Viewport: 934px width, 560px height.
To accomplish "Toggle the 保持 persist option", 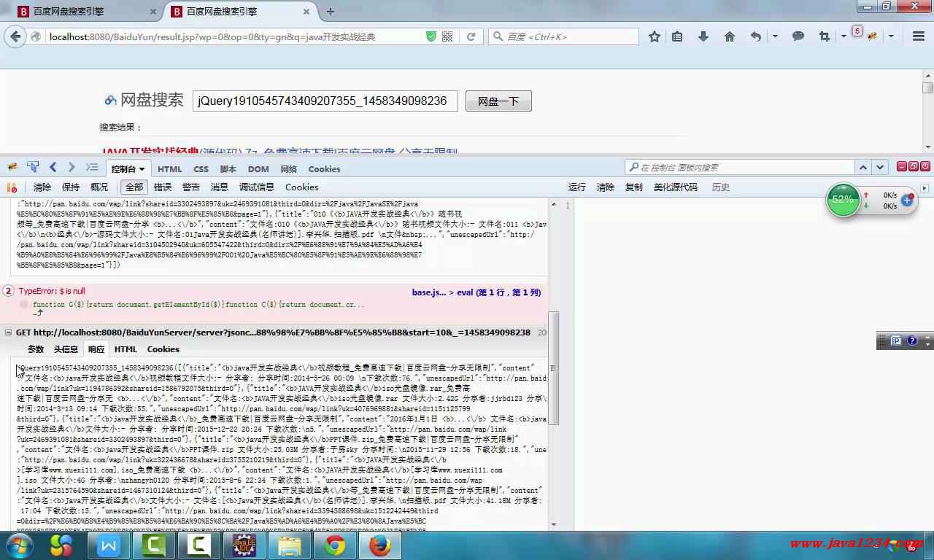I will coord(71,187).
